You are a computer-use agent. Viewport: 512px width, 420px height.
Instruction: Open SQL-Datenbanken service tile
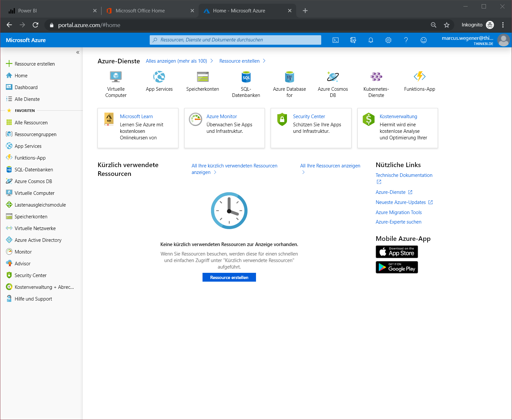tap(246, 84)
